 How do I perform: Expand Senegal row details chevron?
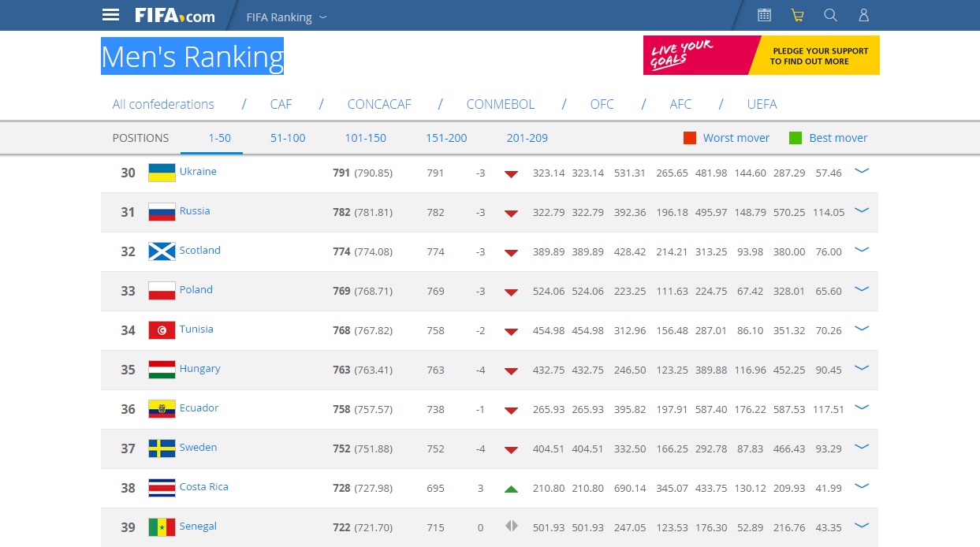tap(862, 525)
